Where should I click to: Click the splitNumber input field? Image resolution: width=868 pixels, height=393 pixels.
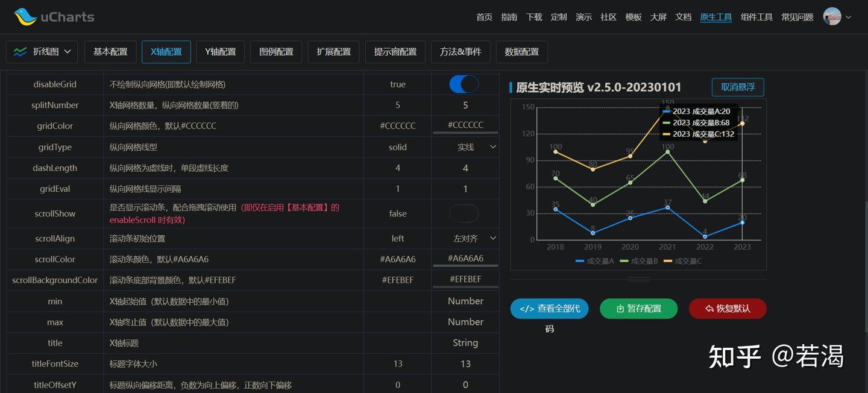point(465,105)
